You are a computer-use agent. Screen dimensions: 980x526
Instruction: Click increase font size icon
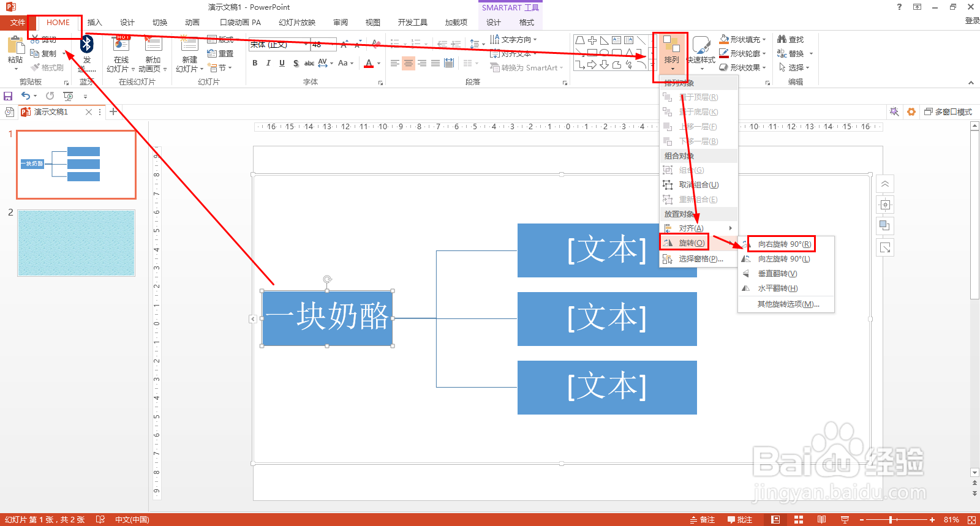point(344,44)
